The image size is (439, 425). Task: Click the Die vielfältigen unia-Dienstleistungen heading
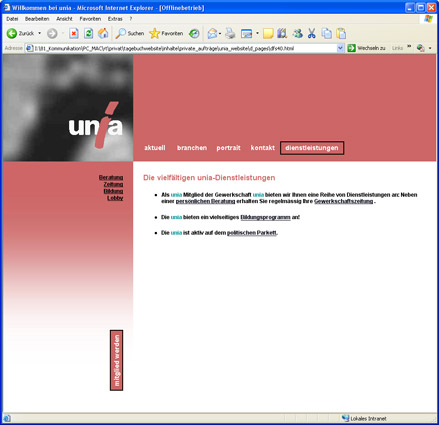[x=209, y=178]
